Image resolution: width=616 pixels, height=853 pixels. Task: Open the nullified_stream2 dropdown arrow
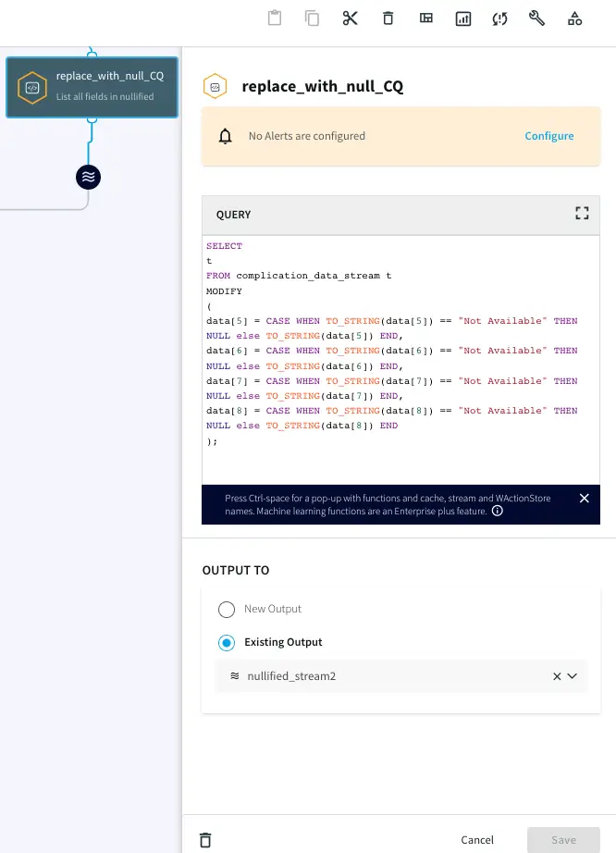click(573, 676)
